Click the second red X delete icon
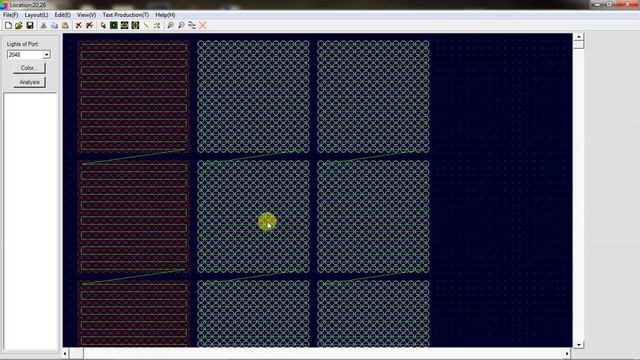Viewport: 640px width, 360px height. tap(89, 25)
